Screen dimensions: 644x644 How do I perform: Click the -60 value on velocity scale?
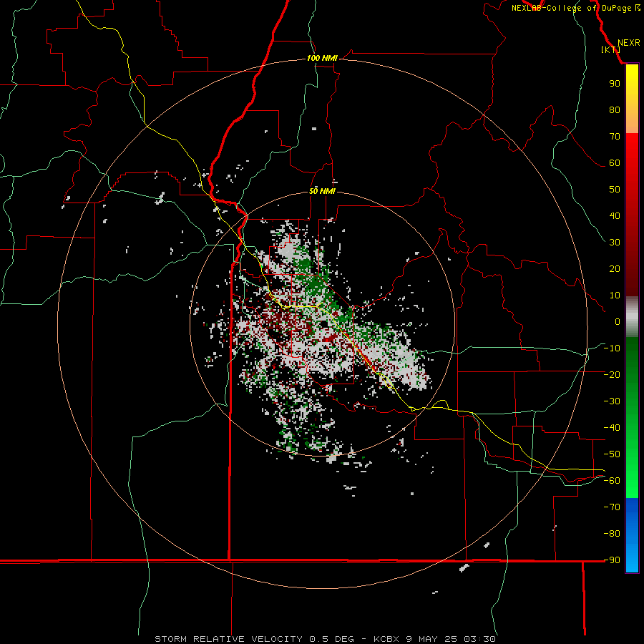(612, 481)
